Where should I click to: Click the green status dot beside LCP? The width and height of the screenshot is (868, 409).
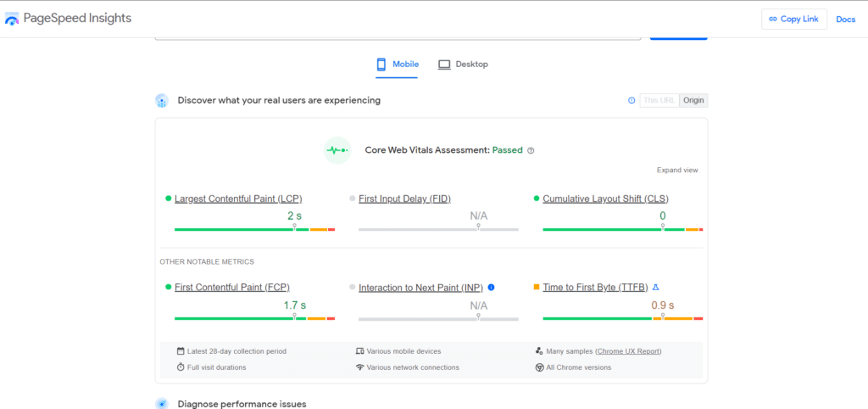point(169,198)
